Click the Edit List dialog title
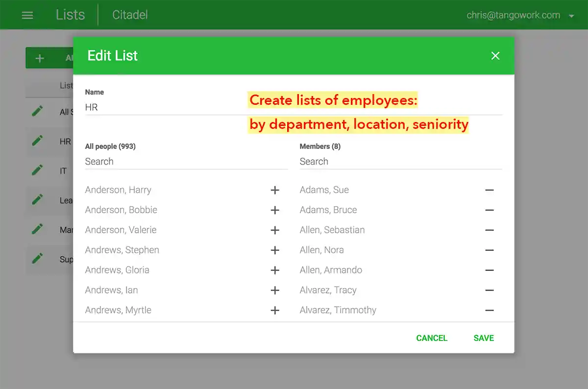Viewport: 588px width, 389px height. tap(113, 56)
